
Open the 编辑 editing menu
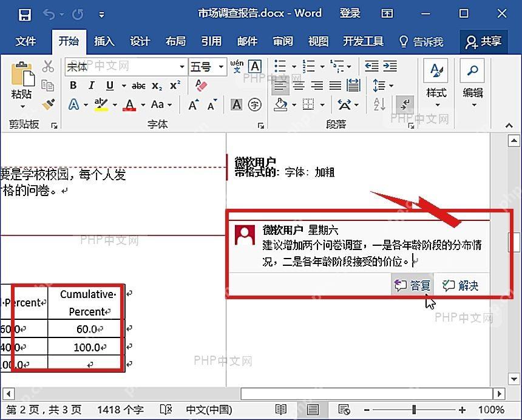tap(472, 83)
